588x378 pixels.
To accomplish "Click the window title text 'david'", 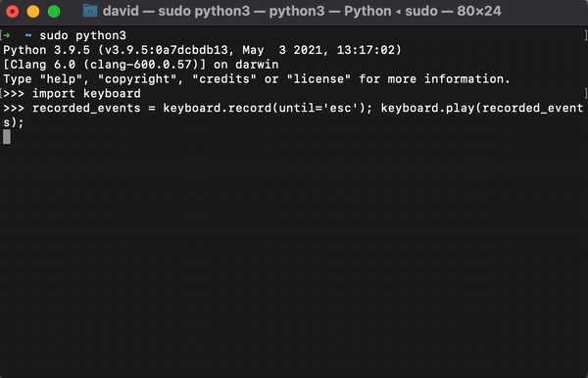I will point(121,11).
